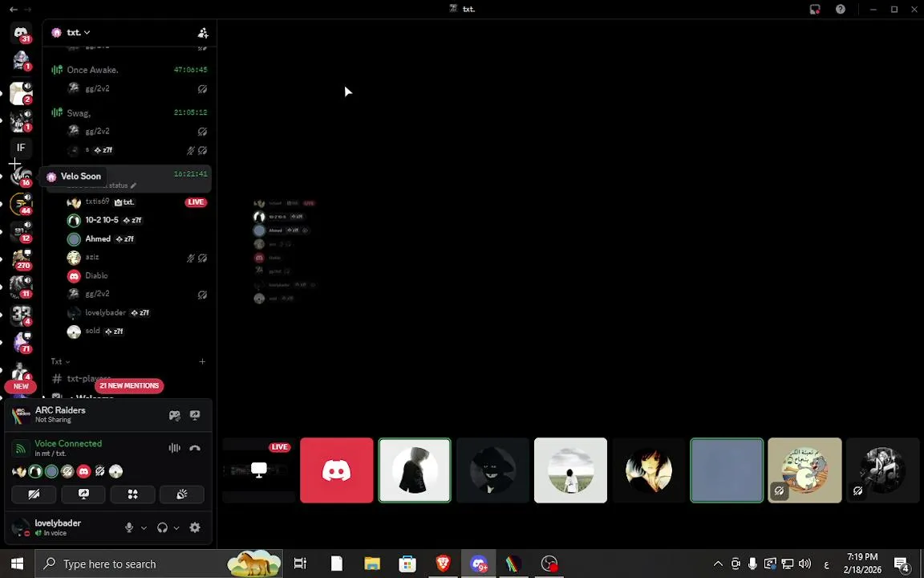The width and height of the screenshot is (924, 578).
Task: Toggle microphone mute in user panel
Action: pos(129,528)
